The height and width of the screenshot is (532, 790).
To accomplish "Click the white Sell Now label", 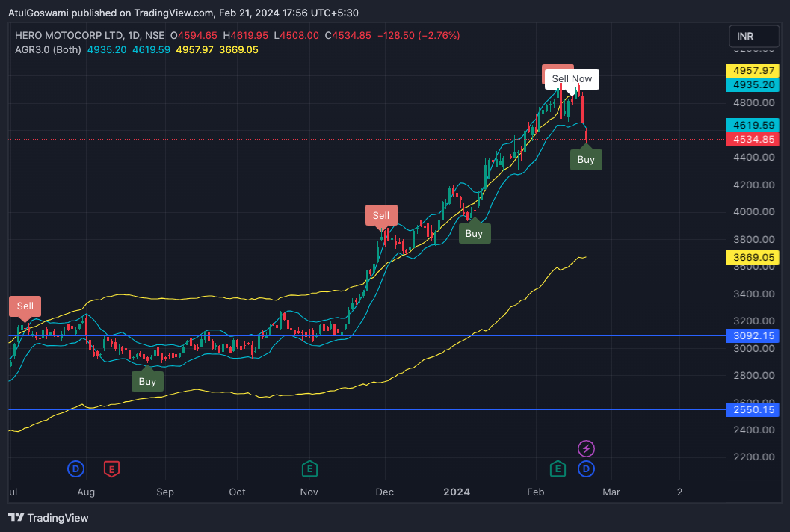I will click(x=572, y=79).
